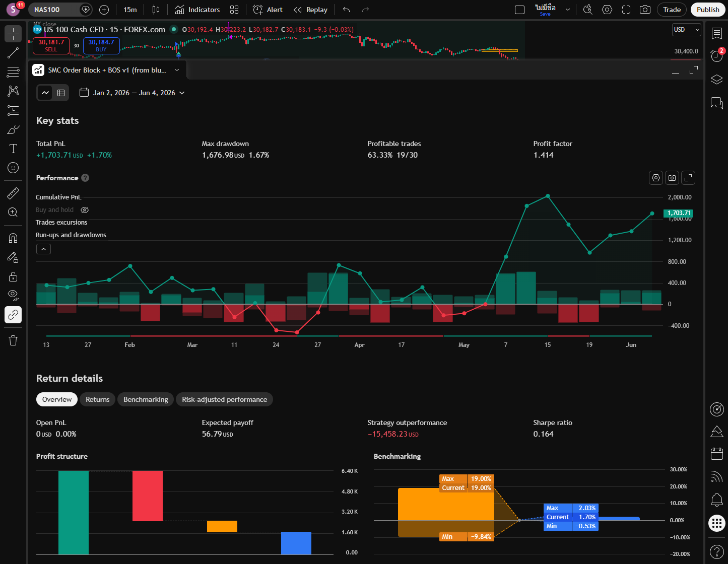The width and height of the screenshot is (728, 564).
Task: Open performance chart settings
Action: pos(656,178)
